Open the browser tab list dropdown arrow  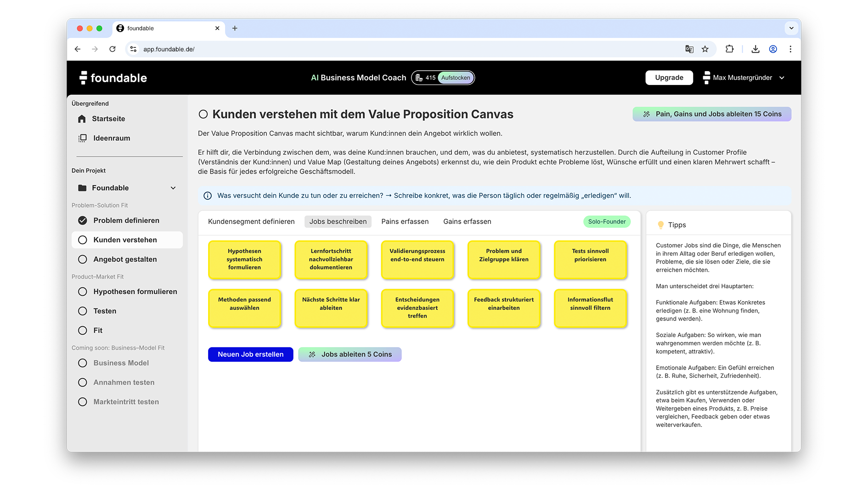(791, 28)
